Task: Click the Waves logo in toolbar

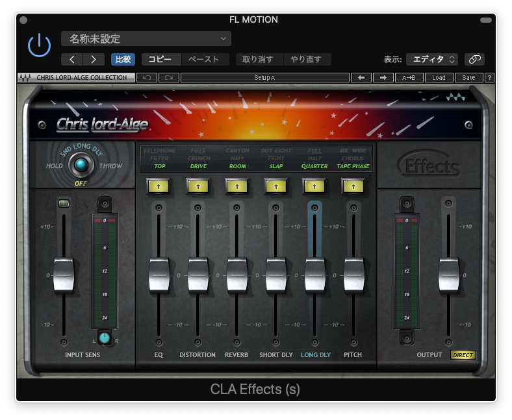Action: (25, 78)
